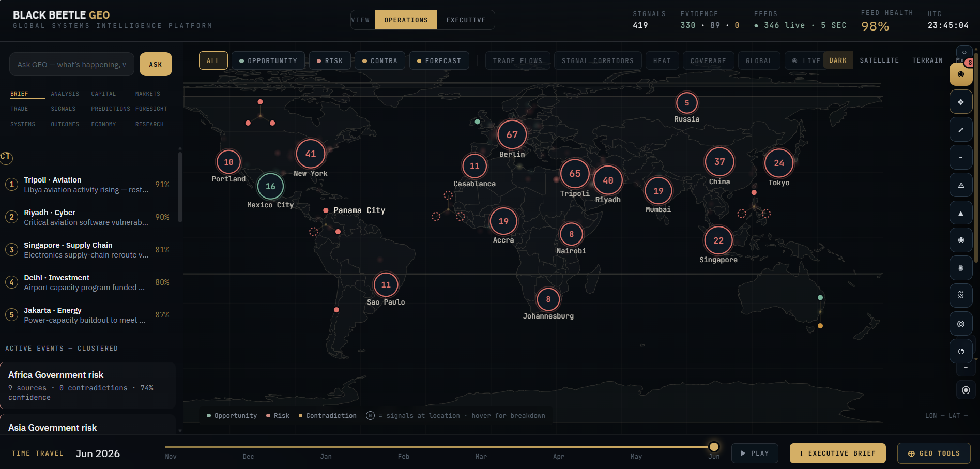Jump timeline to Feb marker
The width and height of the screenshot is (980, 469).
coord(404,457)
